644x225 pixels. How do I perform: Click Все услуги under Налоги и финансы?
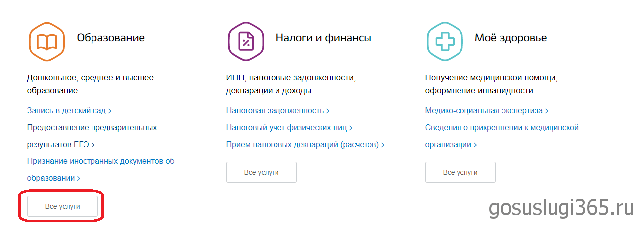pos(261,172)
